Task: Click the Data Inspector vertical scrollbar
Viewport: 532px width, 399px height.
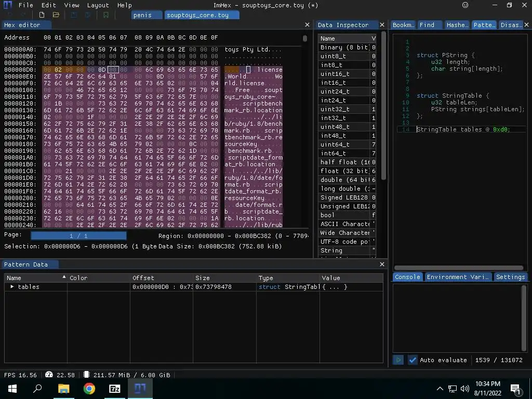Action: [383, 106]
